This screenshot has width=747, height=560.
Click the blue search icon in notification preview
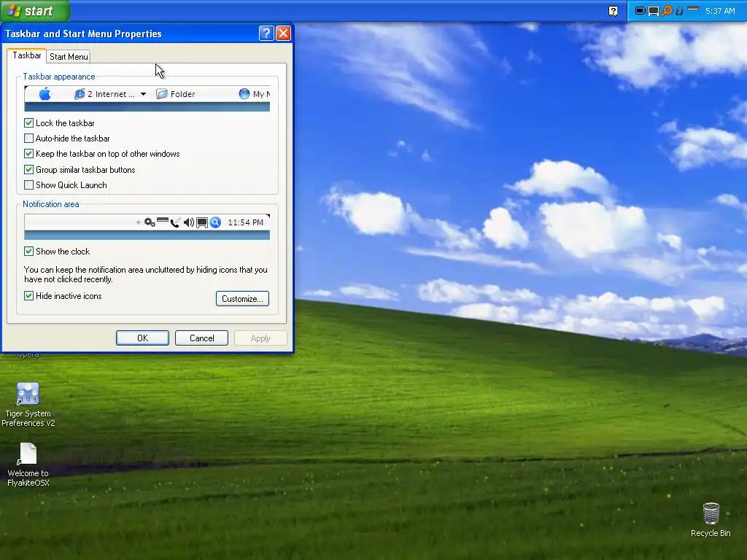(x=215, y=222)
